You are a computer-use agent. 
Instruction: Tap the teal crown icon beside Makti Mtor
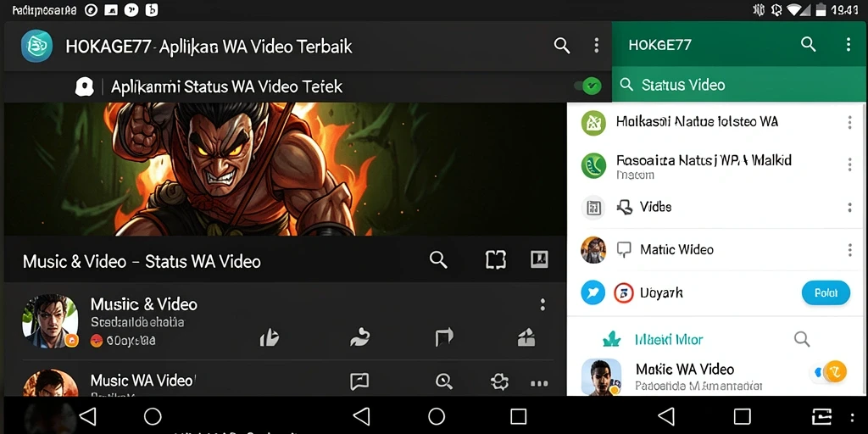coord(612,339)
